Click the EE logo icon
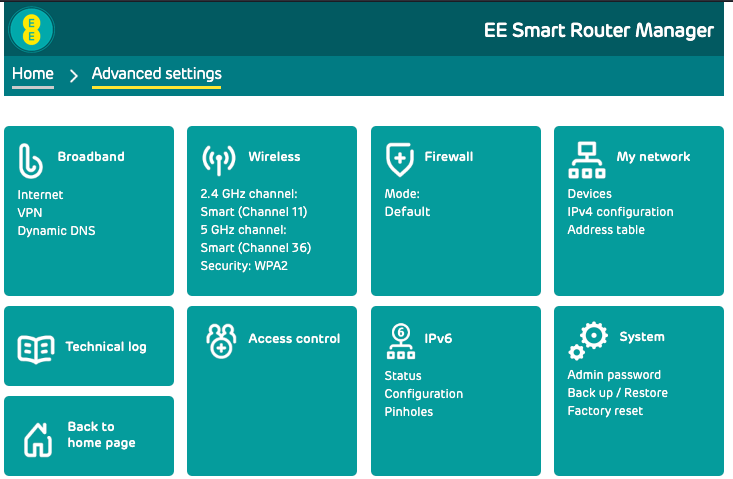This screenshot has width=733, height=479. pyautogui.click(x=32, y=30)
